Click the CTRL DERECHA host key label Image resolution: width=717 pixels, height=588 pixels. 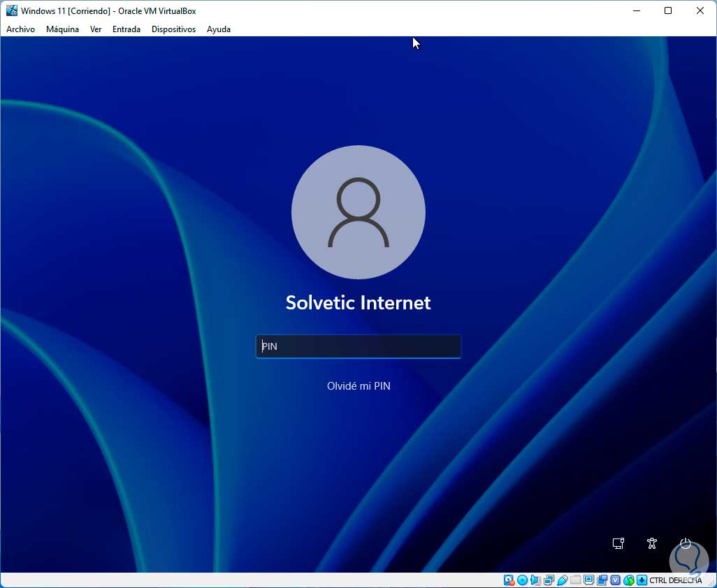click(675, 580)
